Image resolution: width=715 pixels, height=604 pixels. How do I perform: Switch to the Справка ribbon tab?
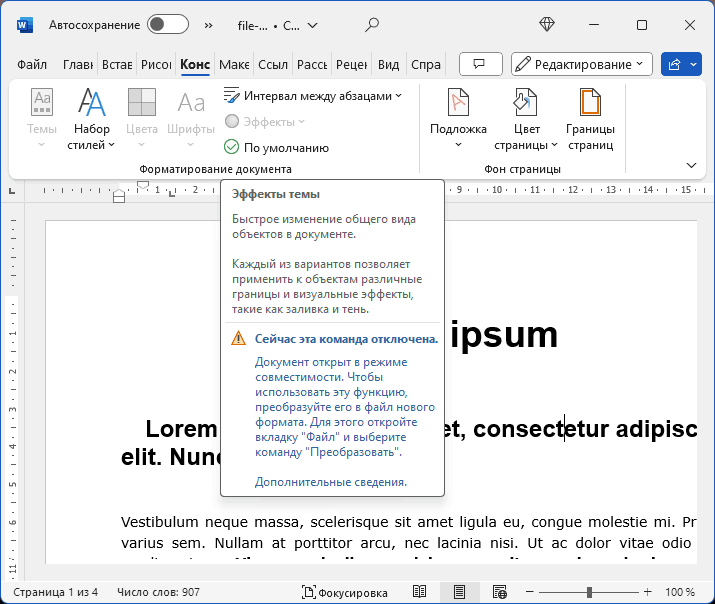pos(426,65)
